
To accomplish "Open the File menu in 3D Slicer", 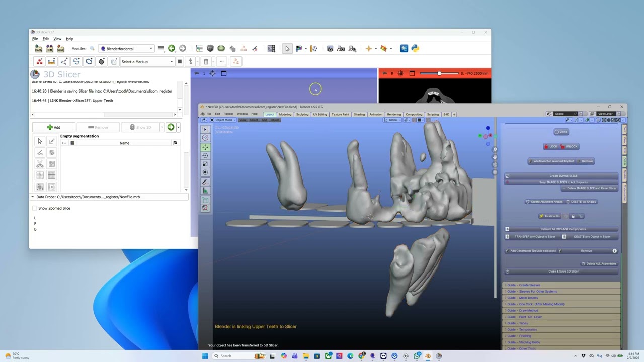I will tap(35, 39).
